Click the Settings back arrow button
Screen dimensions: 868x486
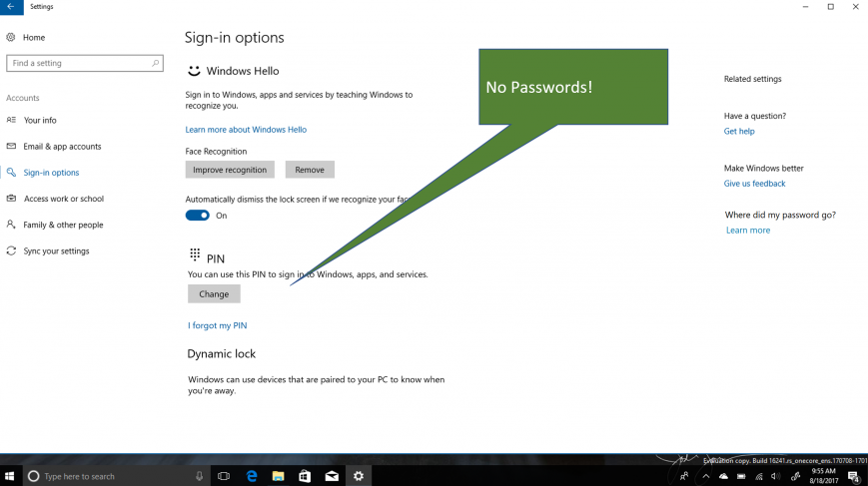coord(11,7)
